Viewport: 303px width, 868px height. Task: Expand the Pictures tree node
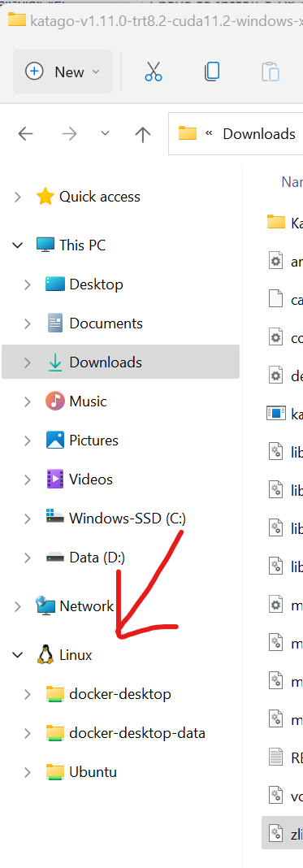coord(28,440)
